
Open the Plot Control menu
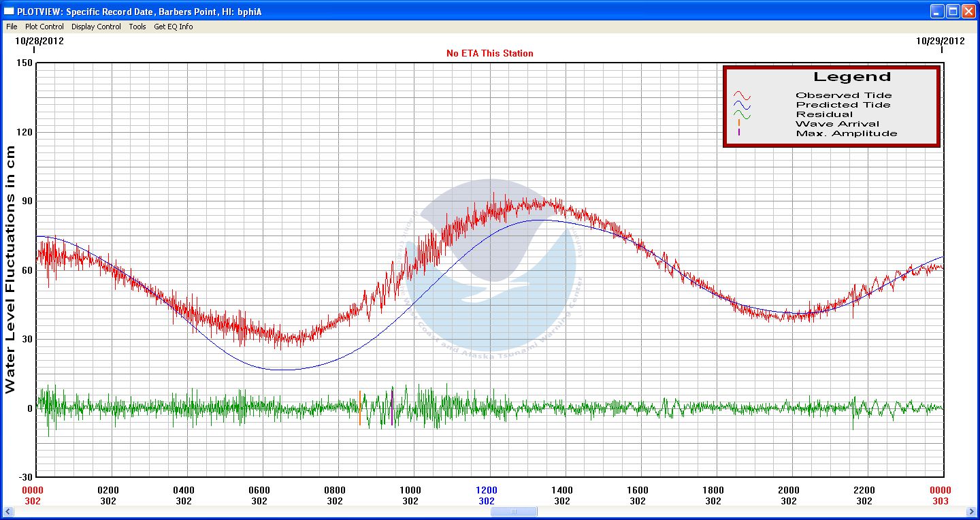click(x=44, y=27)
